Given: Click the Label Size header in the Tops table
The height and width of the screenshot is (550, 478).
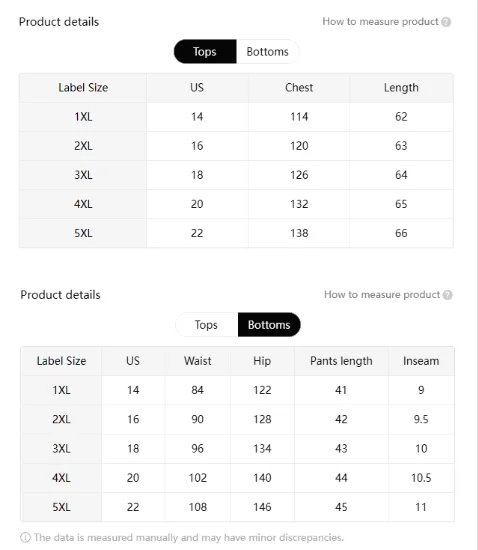Looking at the screenshot, I should pyautogui.click(x=83, y=88).
